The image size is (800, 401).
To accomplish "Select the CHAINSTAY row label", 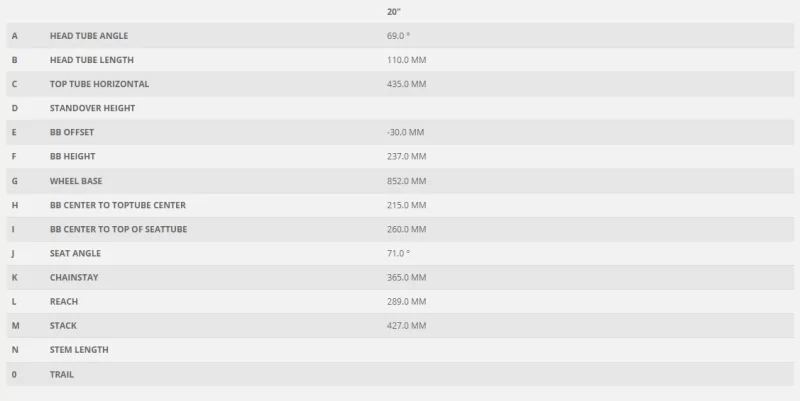I will click(74, 277).
